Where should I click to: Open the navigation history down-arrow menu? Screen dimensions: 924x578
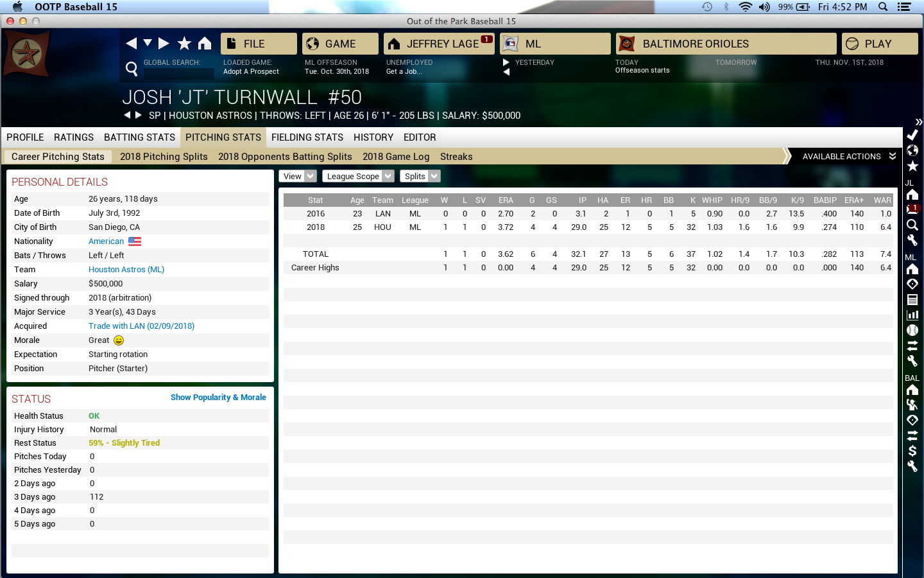coord(148,43)
